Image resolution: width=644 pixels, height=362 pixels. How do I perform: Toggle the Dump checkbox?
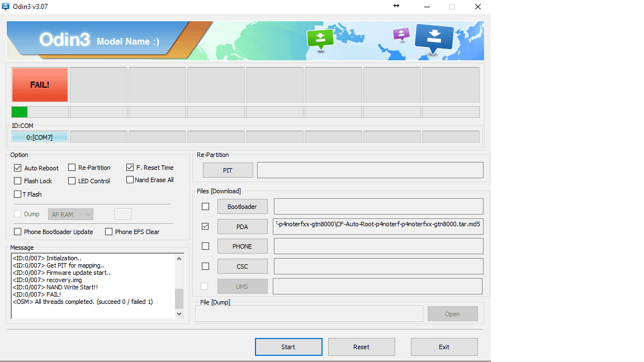(18, 214)
